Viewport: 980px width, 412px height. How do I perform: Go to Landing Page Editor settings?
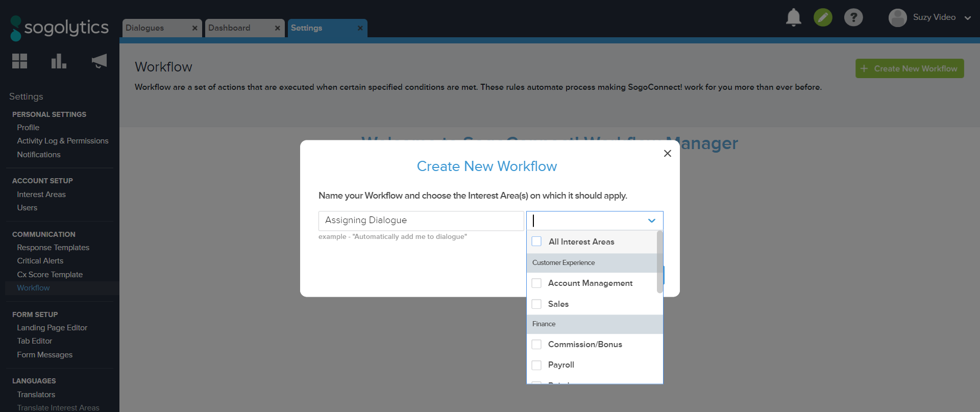52,328
